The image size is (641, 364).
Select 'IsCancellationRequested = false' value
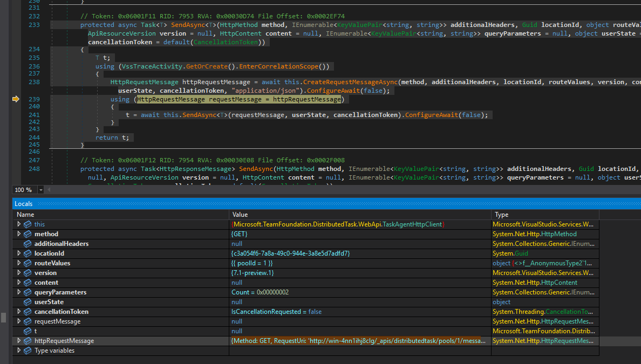point(276,312)
